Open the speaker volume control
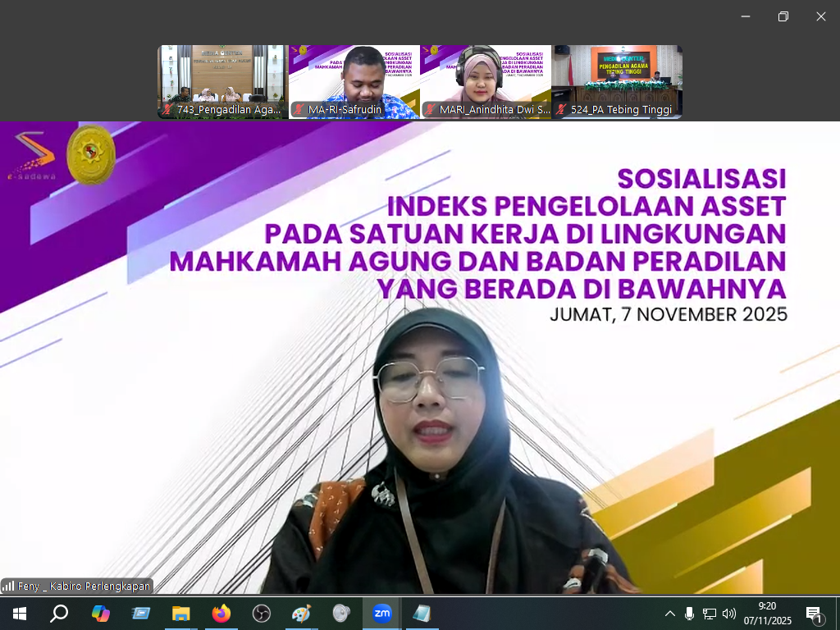This screenshot has width=840, height=630. click(x=728, y=614)
